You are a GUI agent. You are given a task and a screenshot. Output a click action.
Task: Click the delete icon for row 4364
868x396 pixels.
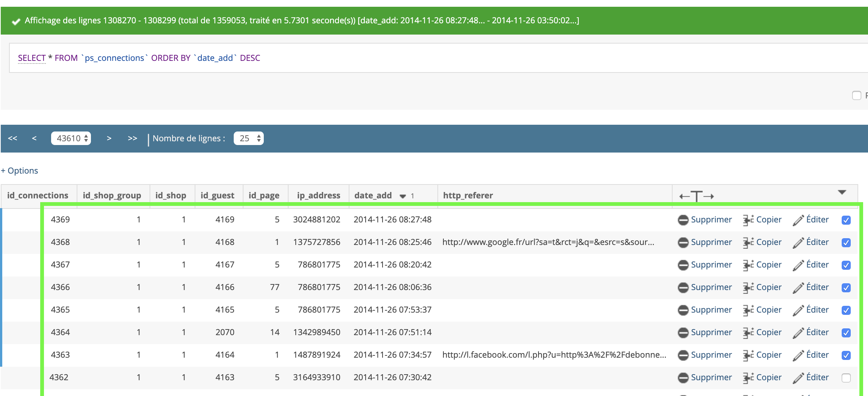point(683,333)
